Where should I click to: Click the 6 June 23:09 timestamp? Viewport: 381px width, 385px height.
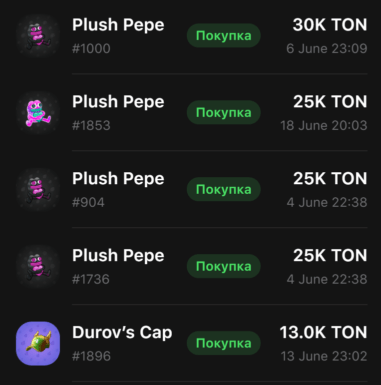click(327, 49)
